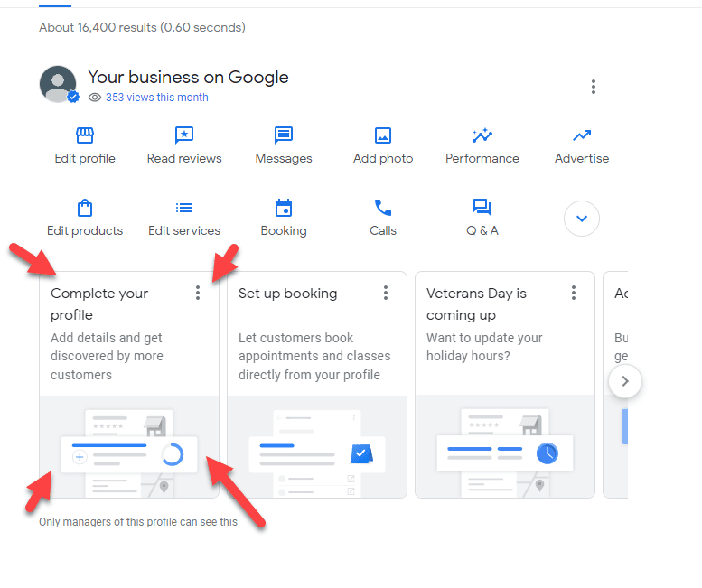This screenshot has height=588, width=702.
Task: Open the Performance sparkle chart icon
Action: (482, 135)
